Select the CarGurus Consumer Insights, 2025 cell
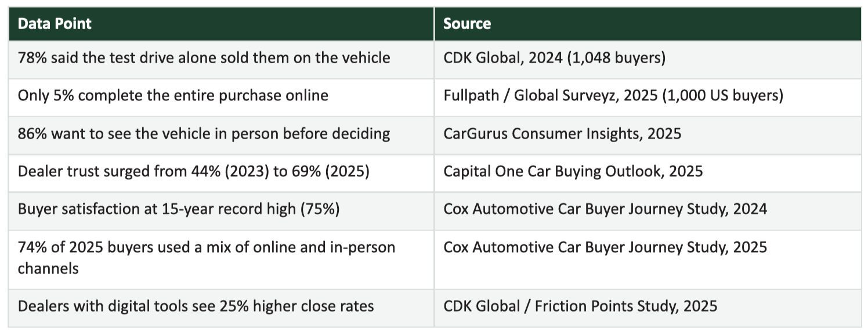 point(648,135)
